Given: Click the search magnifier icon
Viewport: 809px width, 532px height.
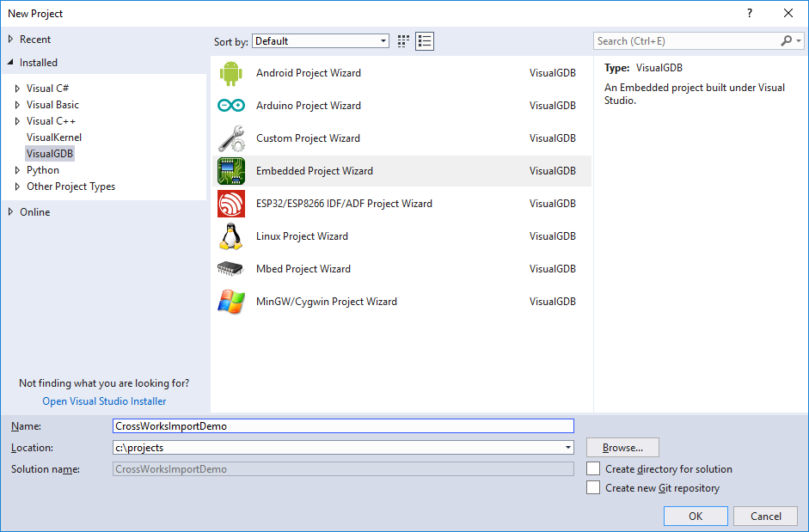Looking at the screenshot, I should pos(786,40).
